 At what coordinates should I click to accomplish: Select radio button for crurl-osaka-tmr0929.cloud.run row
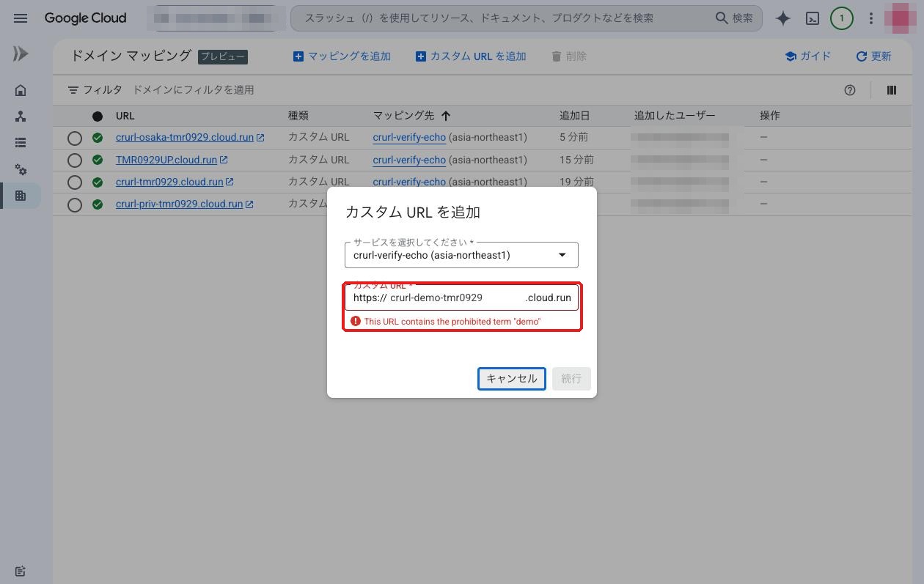(74, 138)
